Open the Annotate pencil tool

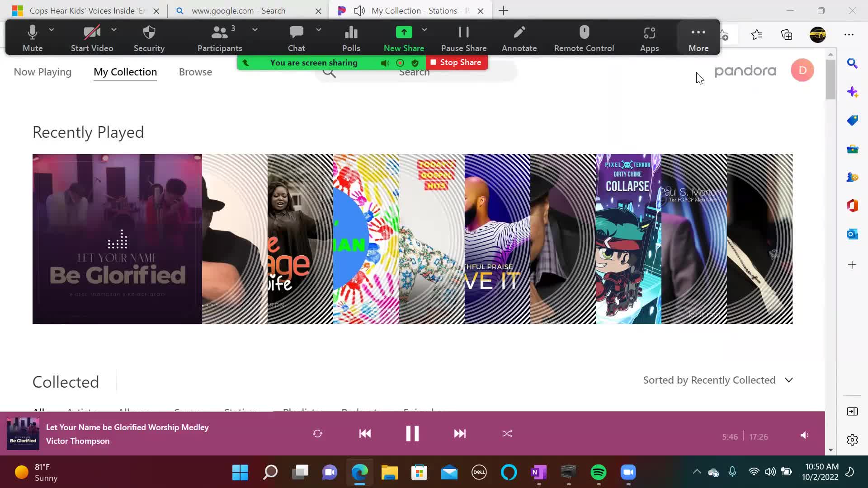pyautogui.click(x=519, y=33)
